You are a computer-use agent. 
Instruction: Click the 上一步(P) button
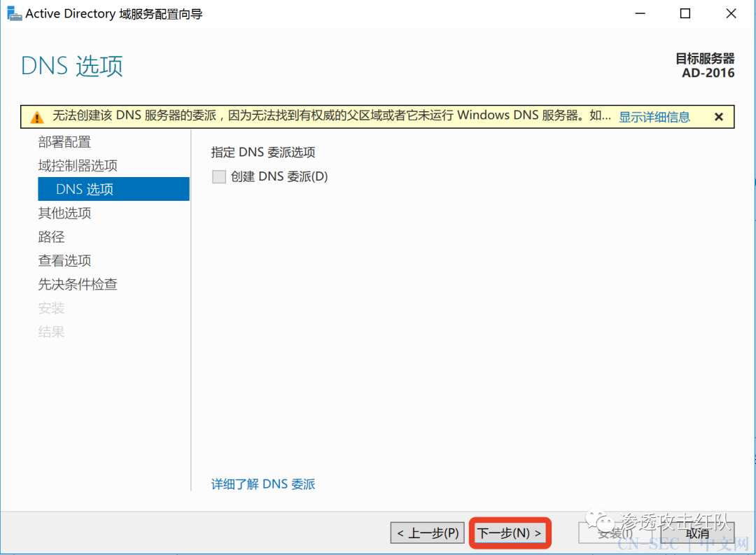(x=427, y=533)
